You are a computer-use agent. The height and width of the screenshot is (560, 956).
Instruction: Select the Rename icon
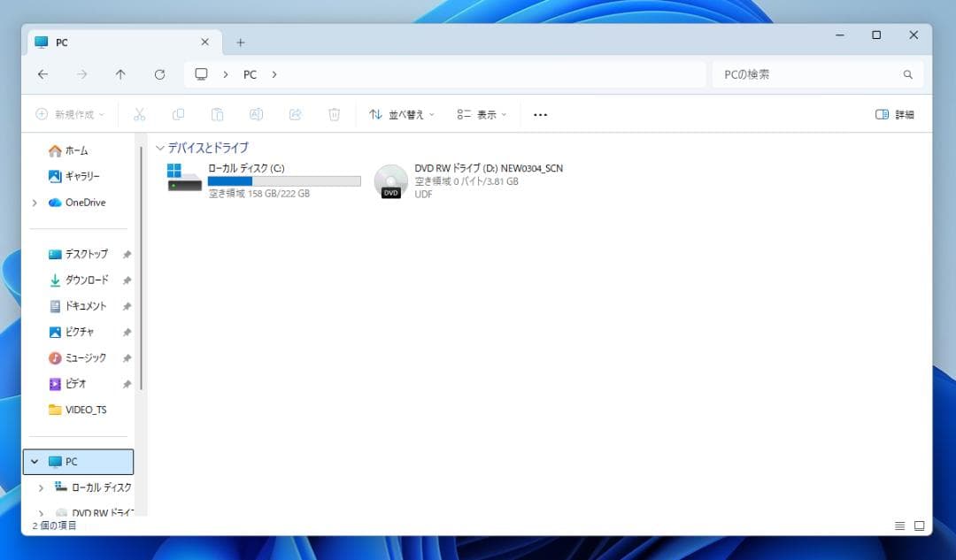click(256, 114)
